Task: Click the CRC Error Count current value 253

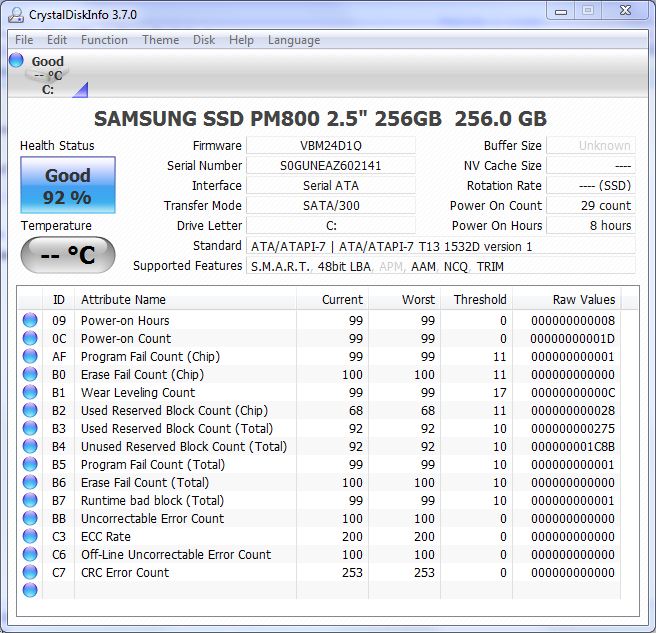Action: (352, 572)
